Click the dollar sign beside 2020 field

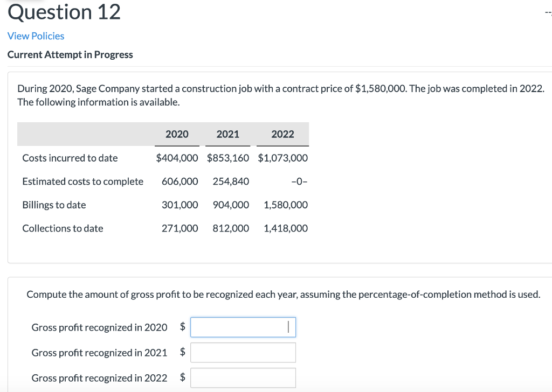pyautogui.click(x=182, y=327)
